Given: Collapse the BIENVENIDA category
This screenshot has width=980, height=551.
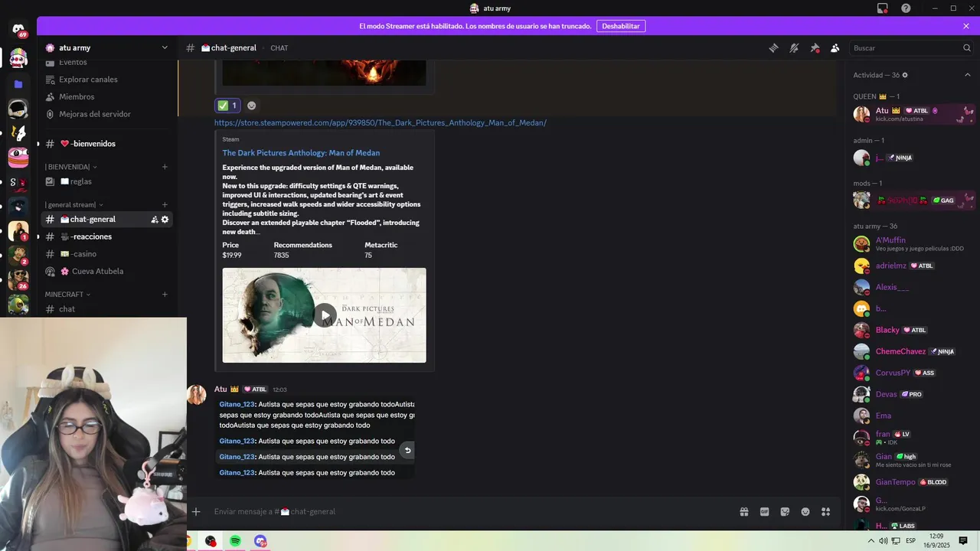Looking at the screenshot, I should coord(70,167).
